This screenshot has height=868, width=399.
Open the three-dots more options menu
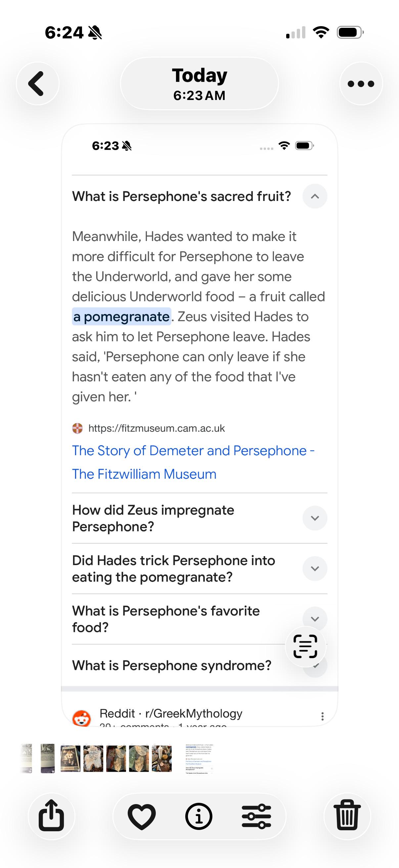(x=361, y=83)
